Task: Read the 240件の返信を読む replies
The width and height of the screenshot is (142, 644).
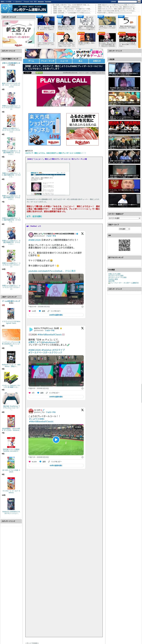Action: pos(56,315)
